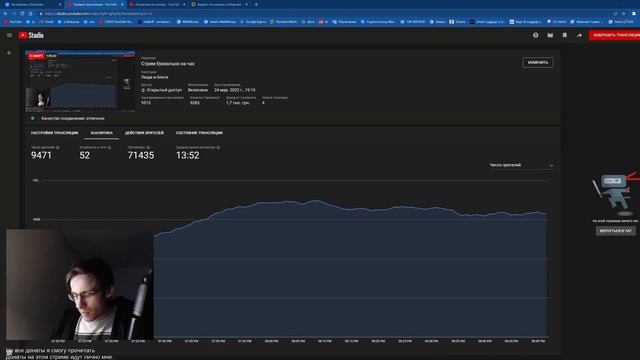Click info icon beside views label
This screenshot has width=640, height=360.
tap(148, 147)
